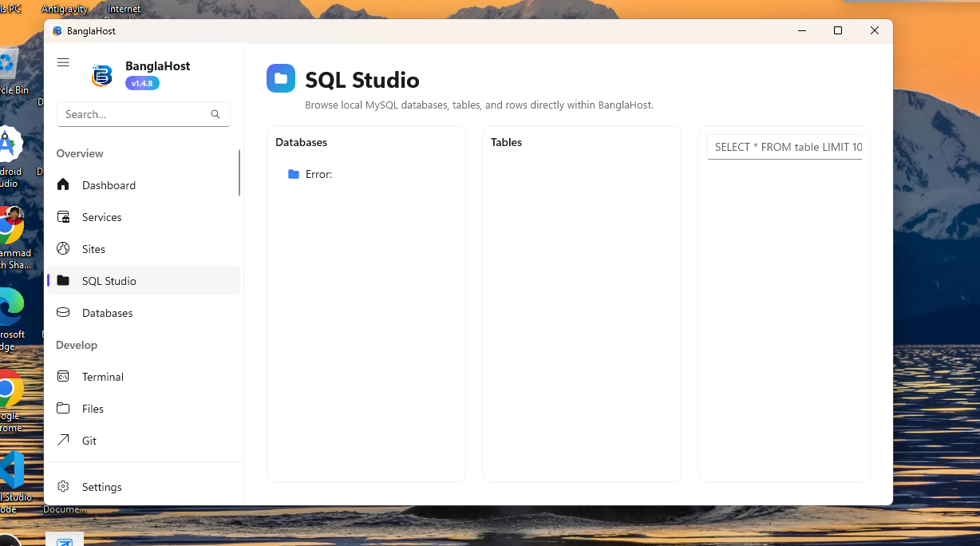The width and height of the screenshot is (980, 546).
Task: Click the BanglaHost title bar app icon
Action: [x=57, y=30]
